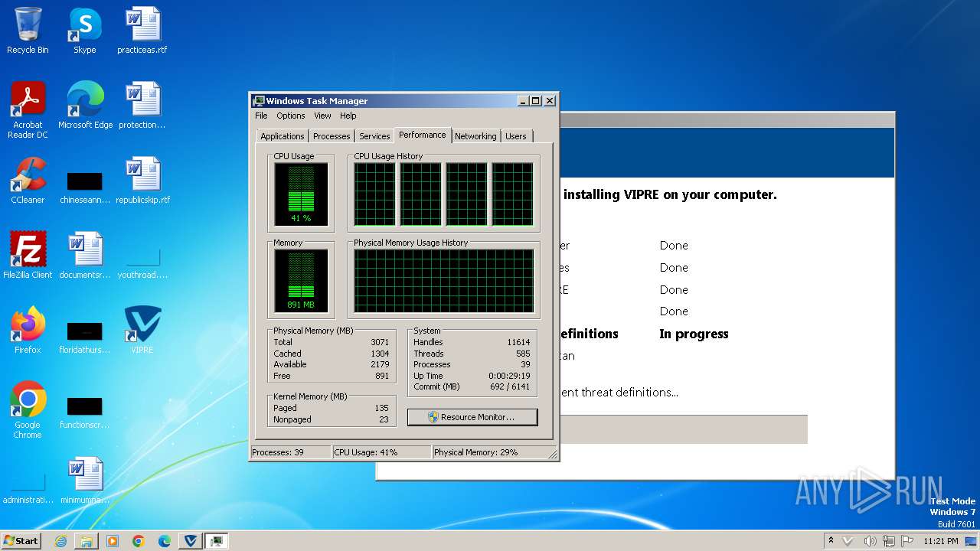Open Windows Explorer in the taskbar
The image size is (980, 551).
pos(87,541)
